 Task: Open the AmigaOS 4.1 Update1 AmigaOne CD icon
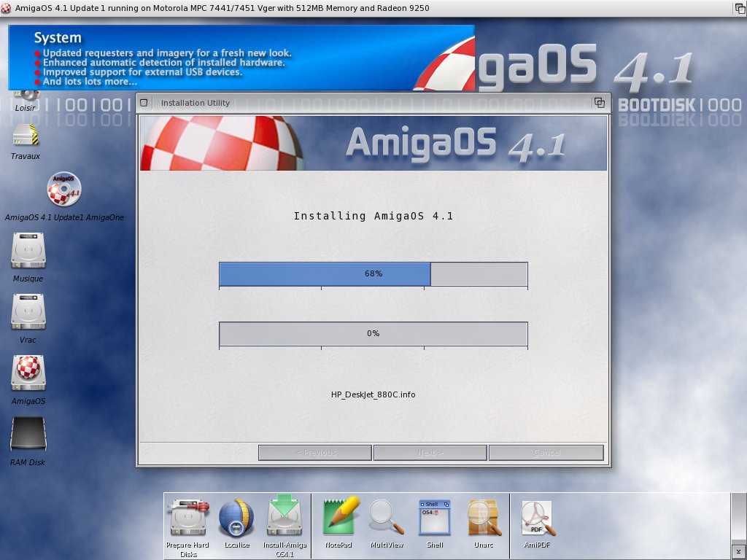click(x=64, y=189)
